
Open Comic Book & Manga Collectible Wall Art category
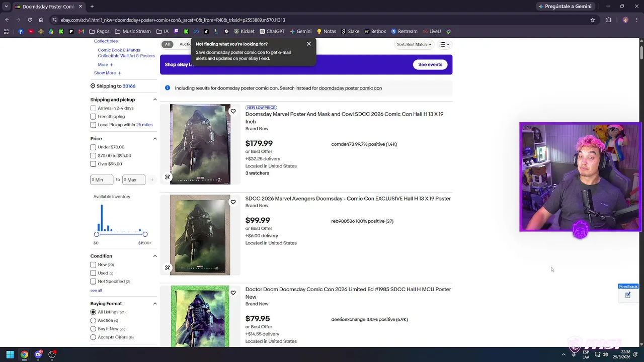(126, 53)
